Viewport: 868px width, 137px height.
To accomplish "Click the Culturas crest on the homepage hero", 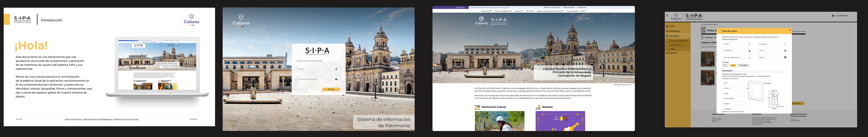I will point(482,19).
